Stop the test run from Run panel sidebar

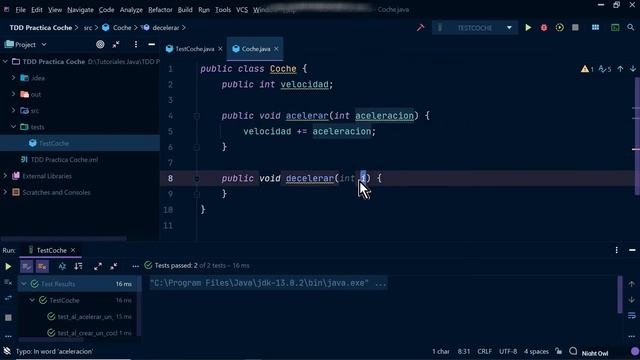(x=8, y=318)
